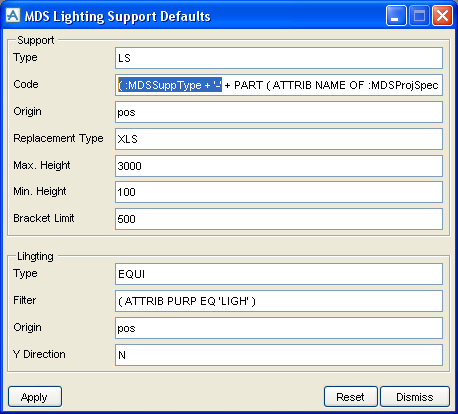Click the application icon in title bar
This screenshot has height=414, width=458.
point(13,15)
